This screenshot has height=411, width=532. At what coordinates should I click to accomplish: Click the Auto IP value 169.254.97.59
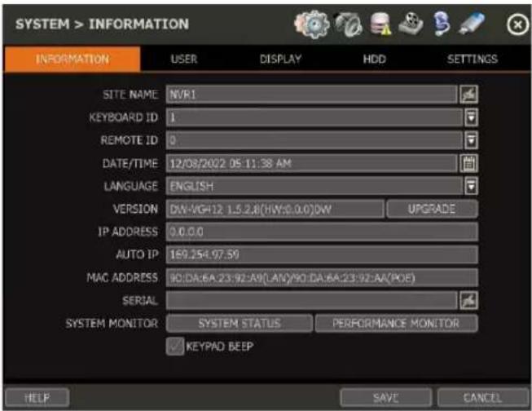[322, 254]
